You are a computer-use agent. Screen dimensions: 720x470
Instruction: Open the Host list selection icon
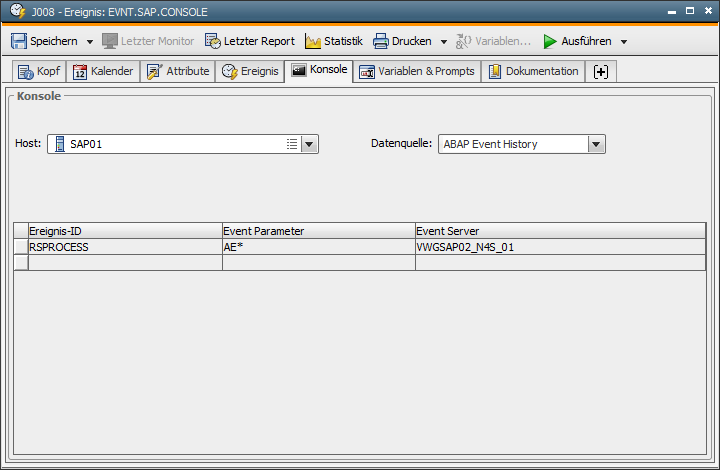[x=292, y=144]
